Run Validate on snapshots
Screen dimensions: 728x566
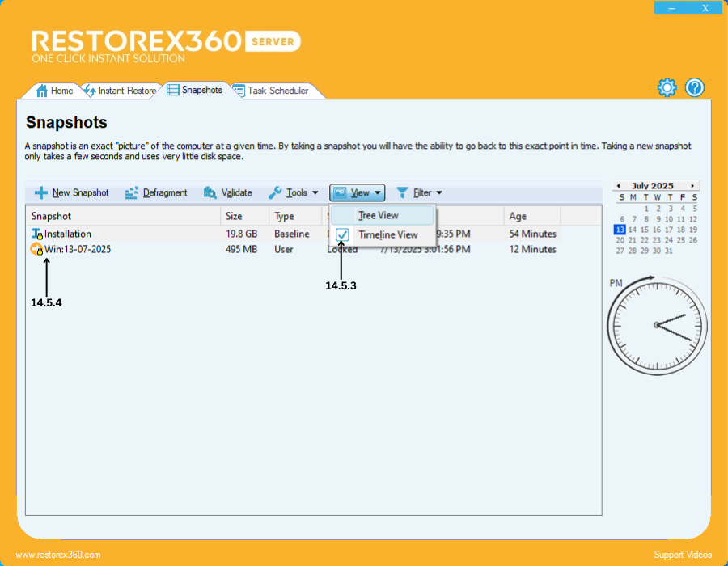click(227, 192)
